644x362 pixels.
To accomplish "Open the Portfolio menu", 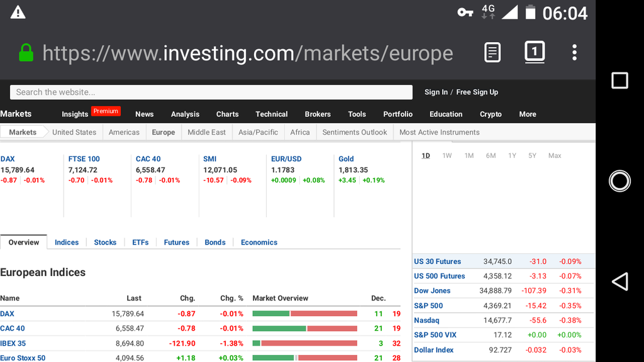I will pos(397,114).
